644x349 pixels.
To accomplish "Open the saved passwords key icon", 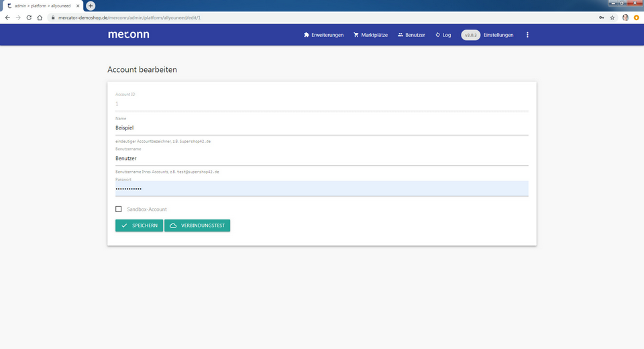I will 601,17.
